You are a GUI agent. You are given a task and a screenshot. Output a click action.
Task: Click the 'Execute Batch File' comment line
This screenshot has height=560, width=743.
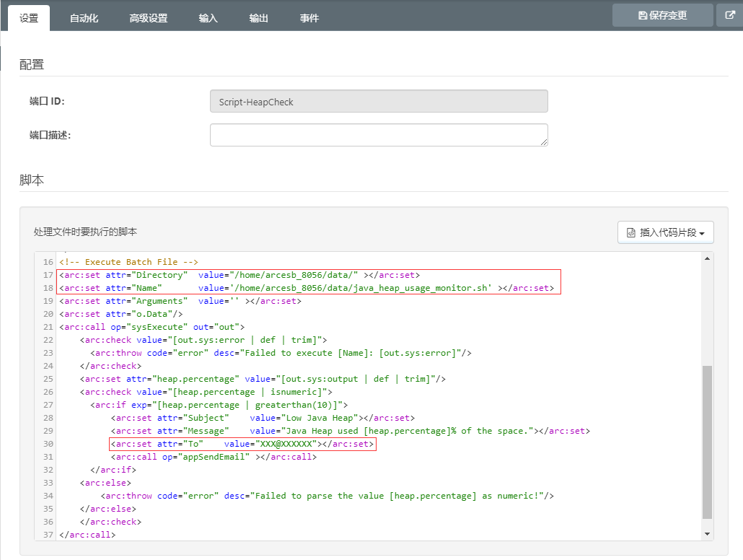pyautogui.click(x=128, y=262)
